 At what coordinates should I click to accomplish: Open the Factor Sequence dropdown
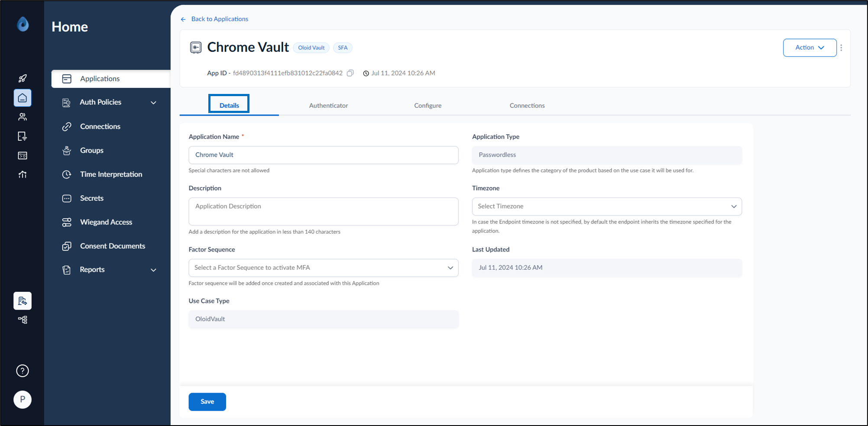pos(324,268)
